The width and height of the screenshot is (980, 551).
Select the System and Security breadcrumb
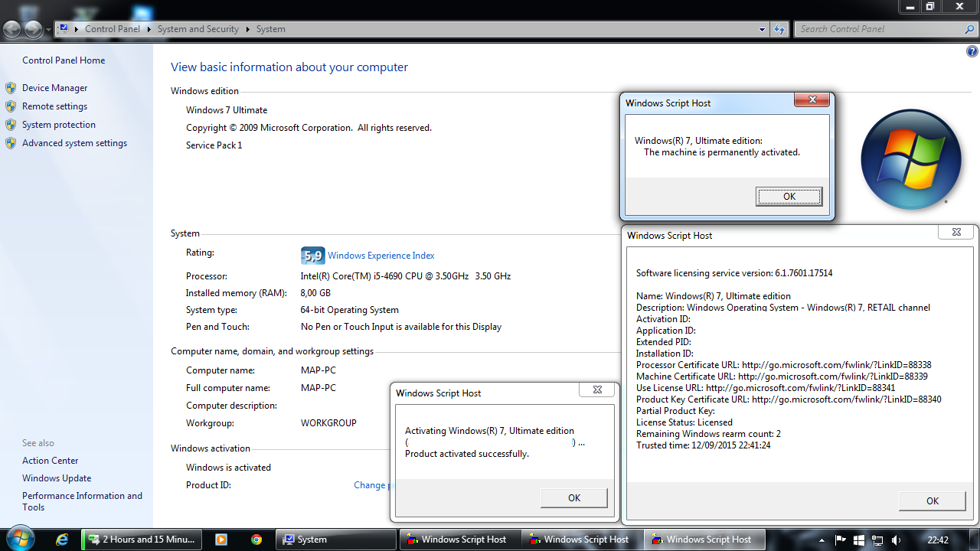coord(198,29)
